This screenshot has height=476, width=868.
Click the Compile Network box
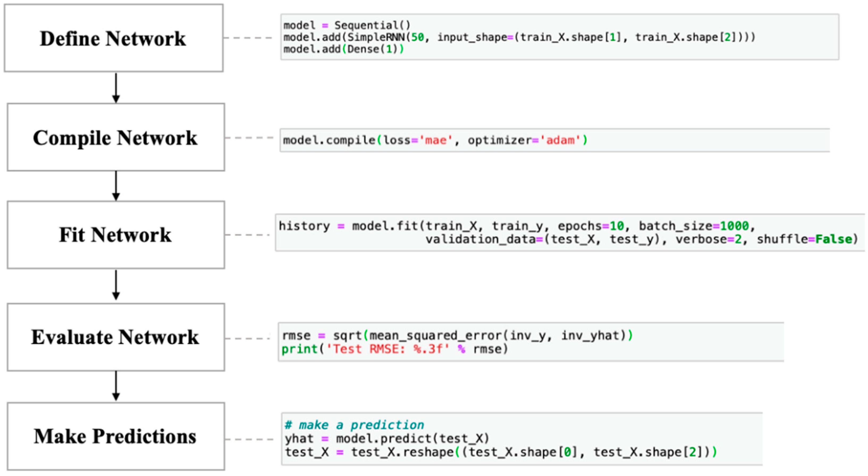tap(116, 137)
